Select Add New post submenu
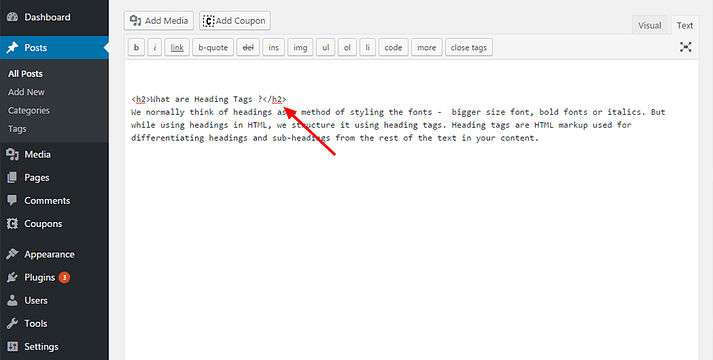 click(26, 92)
